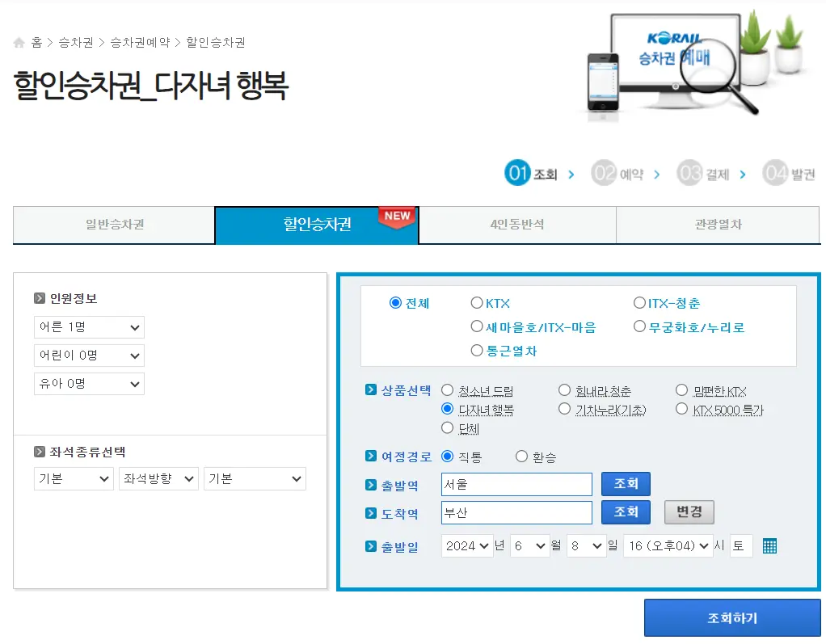Select 직통 direct route radio
The image size is (826, 644).
click(447, 456)
